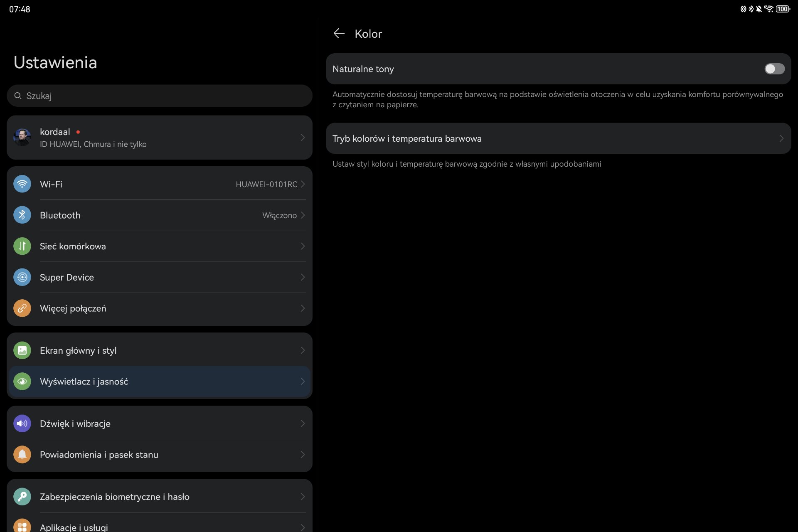Open Dźwięk i wibracje row chevron
The image size is (798, 532).
click(303, 424)
